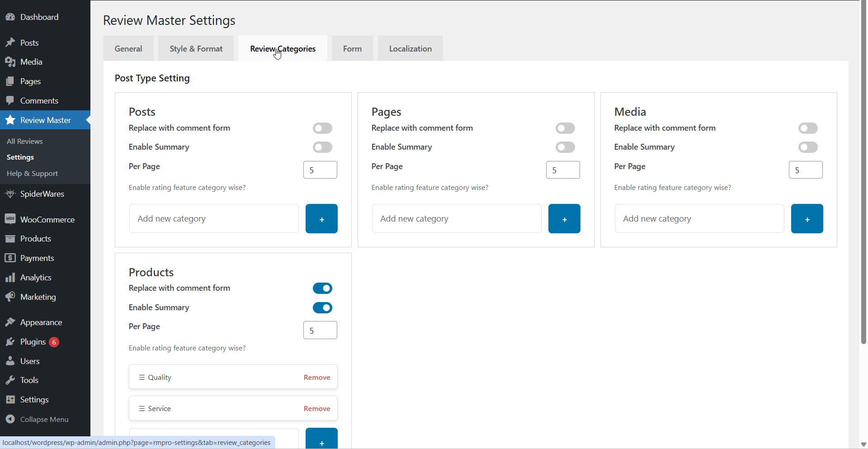Add new category plus button for Media

click(807, 218)
